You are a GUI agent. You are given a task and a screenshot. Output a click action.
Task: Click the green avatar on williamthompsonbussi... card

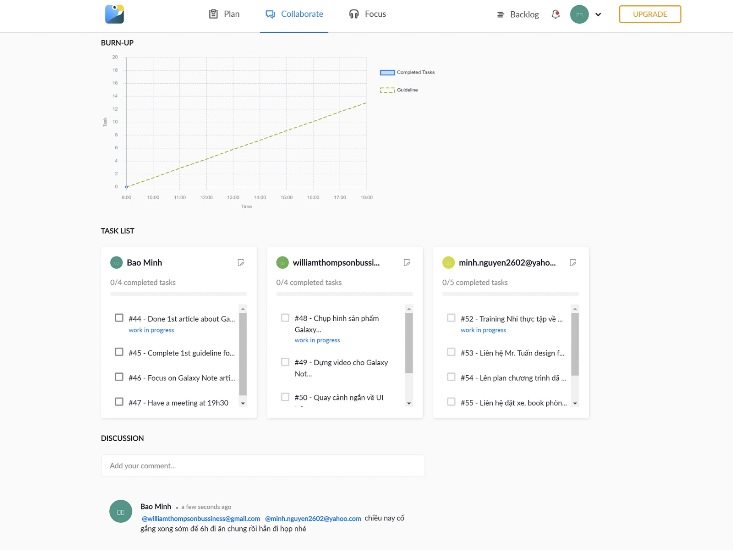[283, 262]
